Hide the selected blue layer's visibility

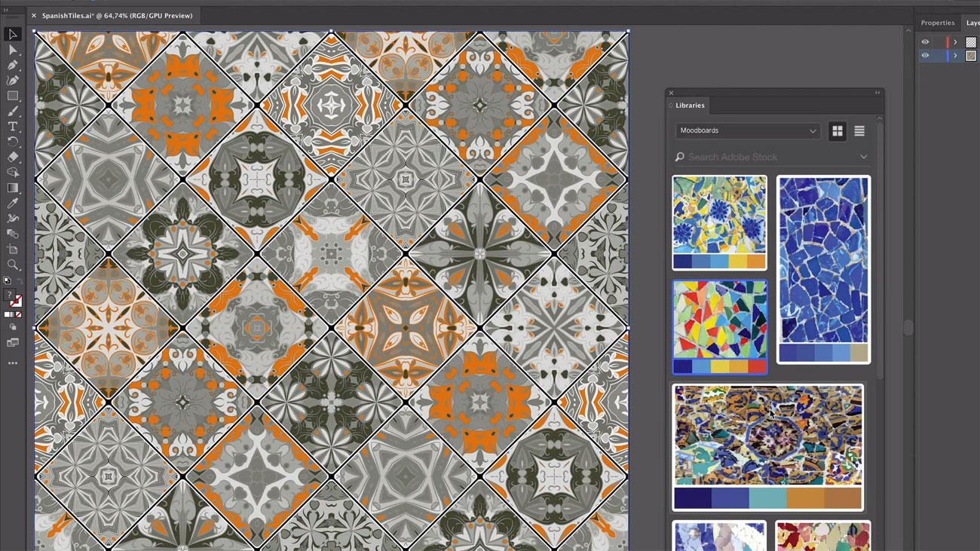(925, 56)
